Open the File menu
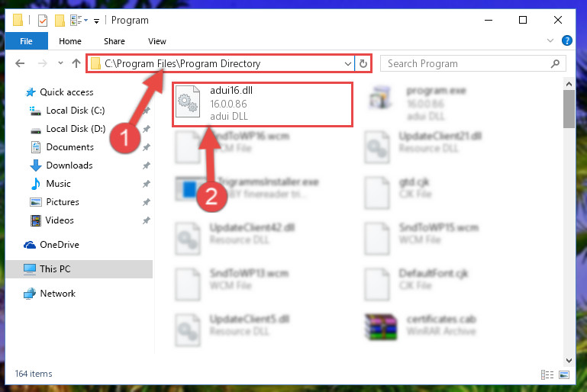The width and height of the screenshot is (587, 392). click(x=26, y=40)
